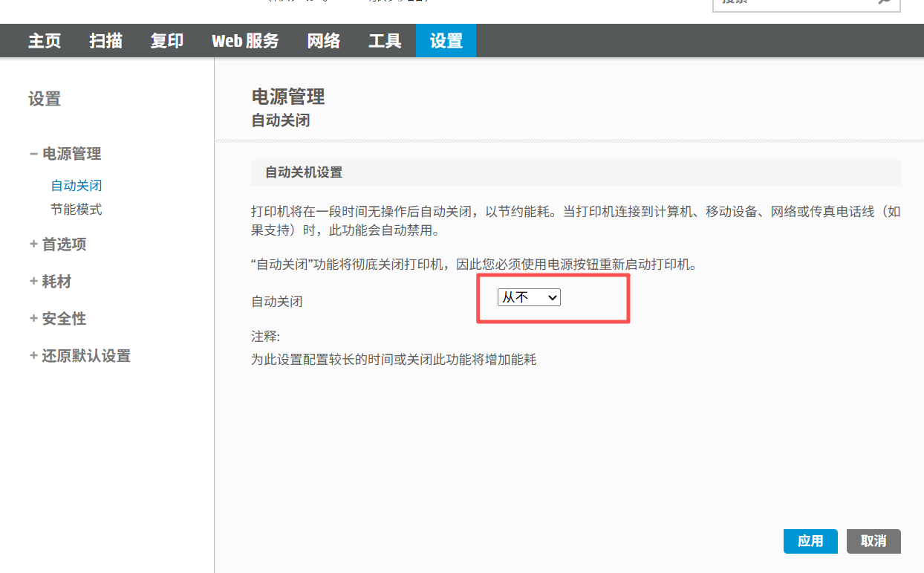This screenshot has height=573, width=924.
Task: Open the 工具 tab
Action: point(385,41)
